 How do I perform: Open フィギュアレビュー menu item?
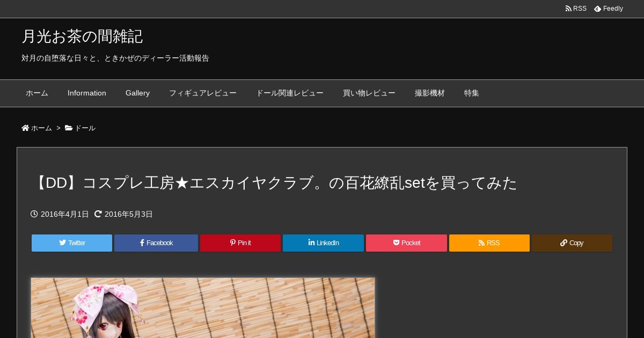[x=203, y=93]
